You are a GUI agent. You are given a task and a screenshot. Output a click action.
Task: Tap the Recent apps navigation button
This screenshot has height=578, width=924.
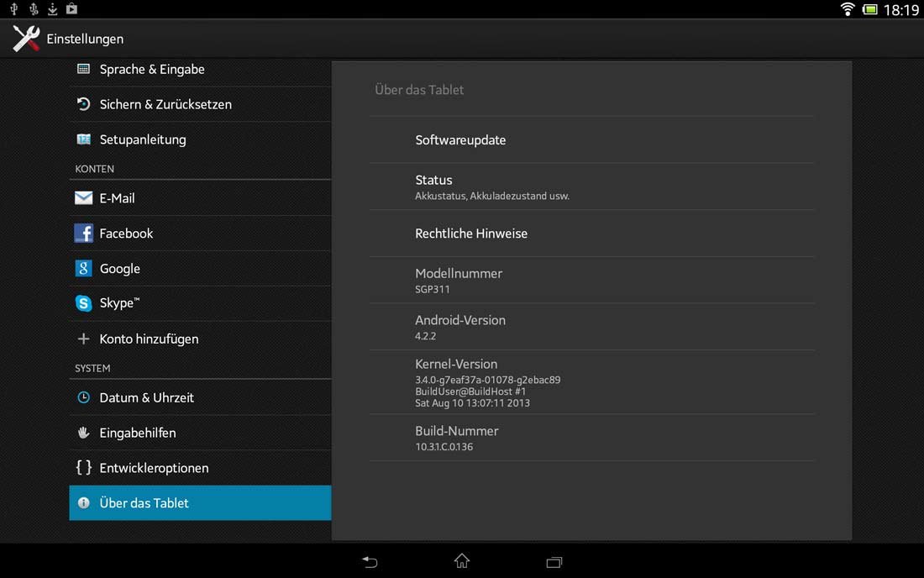point(554,562)
